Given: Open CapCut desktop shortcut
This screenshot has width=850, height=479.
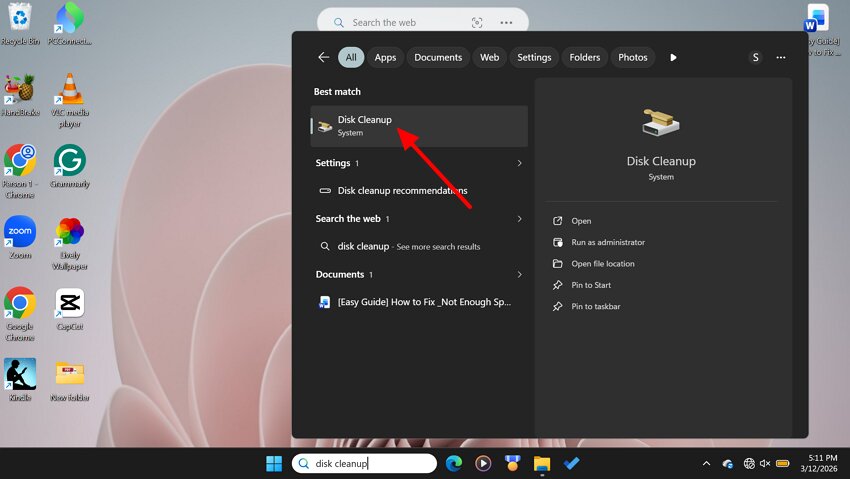Looking at the screenshot, I should (69, 309).
